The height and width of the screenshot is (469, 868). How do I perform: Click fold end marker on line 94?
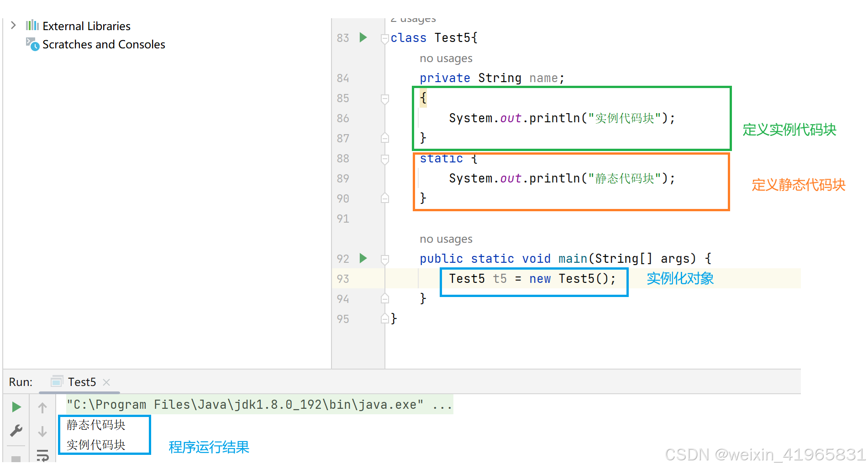[x=384, y=298]
